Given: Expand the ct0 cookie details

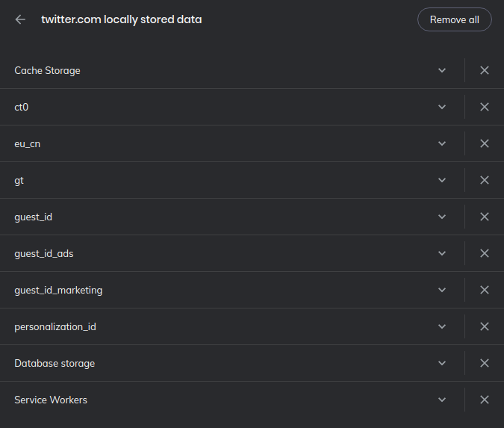Looking at the screenshot, I should [442, 107].
